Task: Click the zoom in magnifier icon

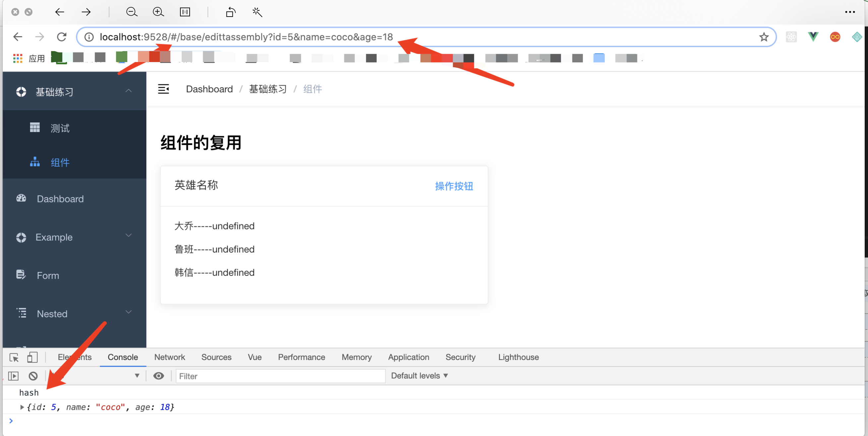Action: pyautogui.click(x=158, y=12)
